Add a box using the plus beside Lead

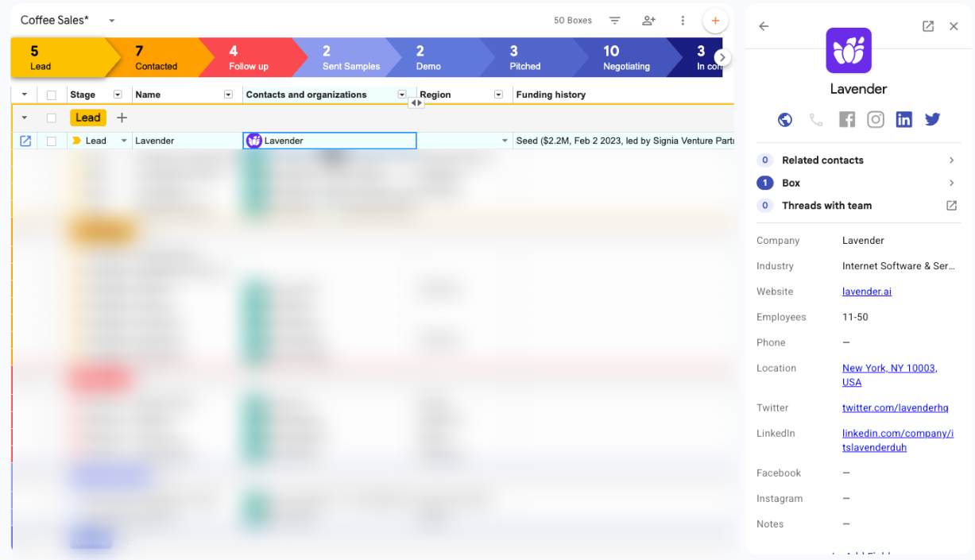click(121, 117)
